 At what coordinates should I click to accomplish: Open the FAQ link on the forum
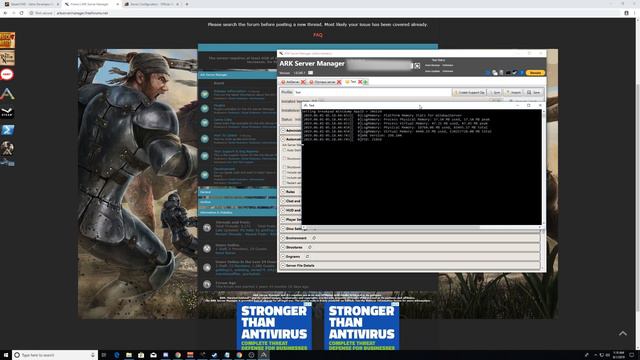coord(318,35)
